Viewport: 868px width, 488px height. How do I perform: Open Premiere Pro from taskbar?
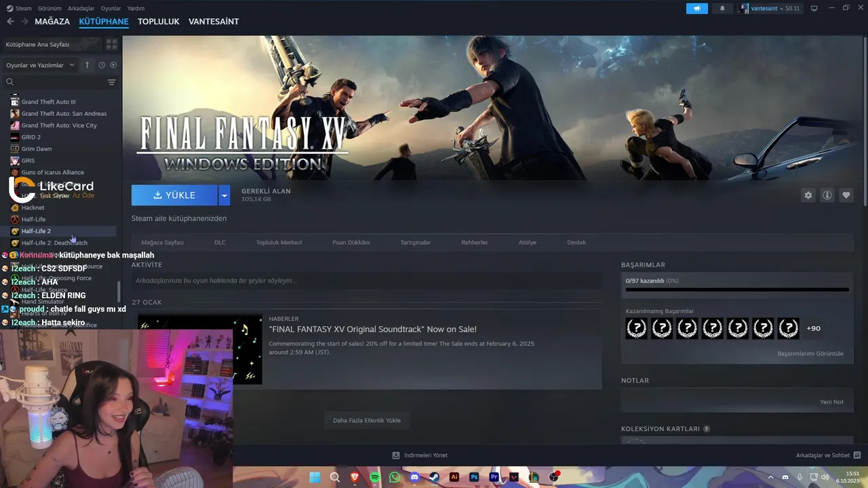click(494, 477)
